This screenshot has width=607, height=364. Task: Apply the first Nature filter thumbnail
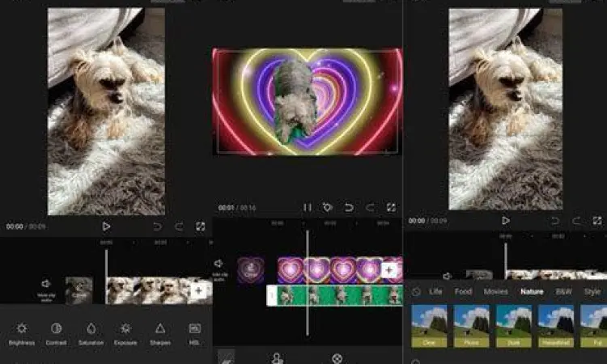[429, 326]
